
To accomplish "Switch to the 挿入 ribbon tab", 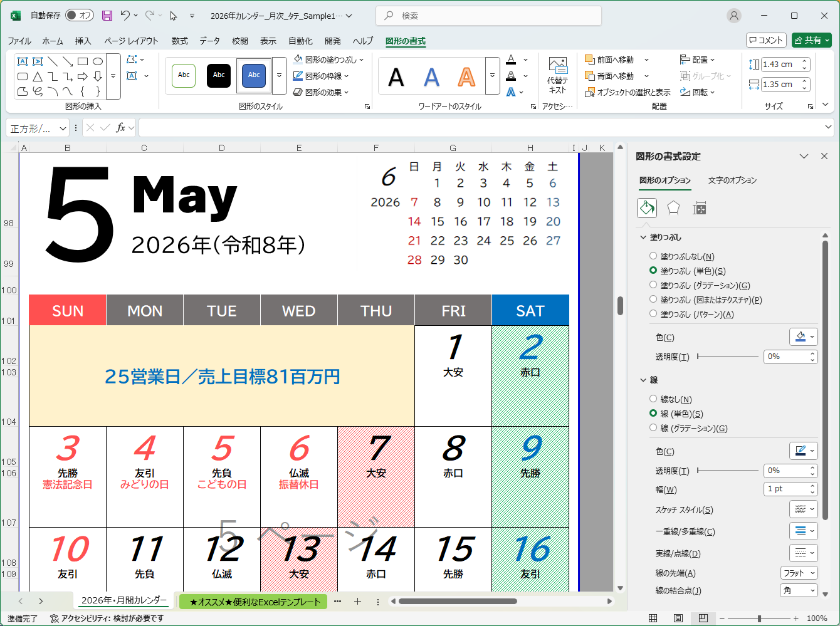I will tap(83, 41).
